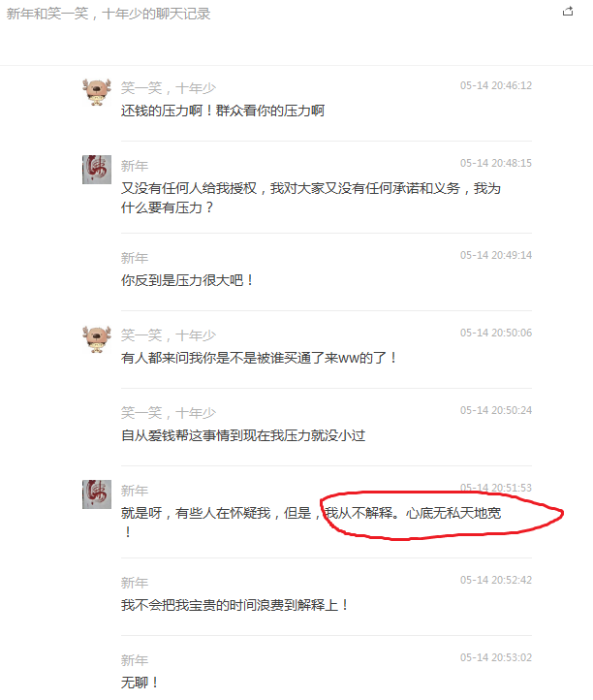The image size is (593, 700).
Task: Click the red-circled text 我从不解释。心底无私天地宽
Action: [x=413, y=513]
